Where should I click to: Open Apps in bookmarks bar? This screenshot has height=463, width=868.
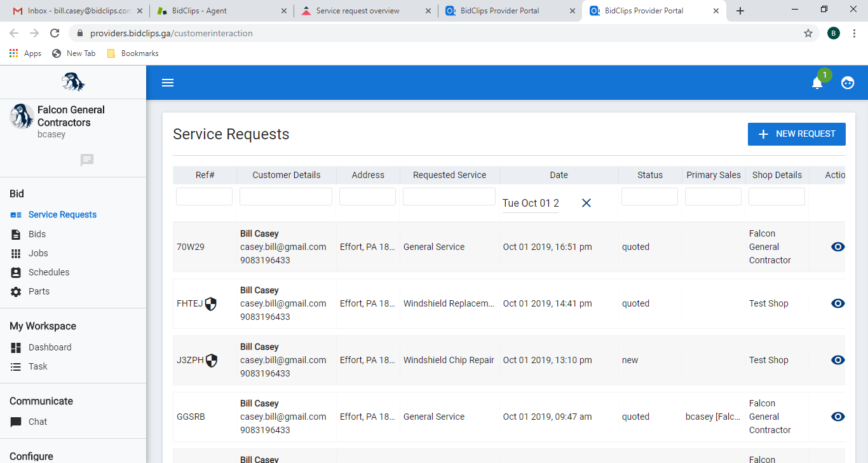[x=25, y=53]
